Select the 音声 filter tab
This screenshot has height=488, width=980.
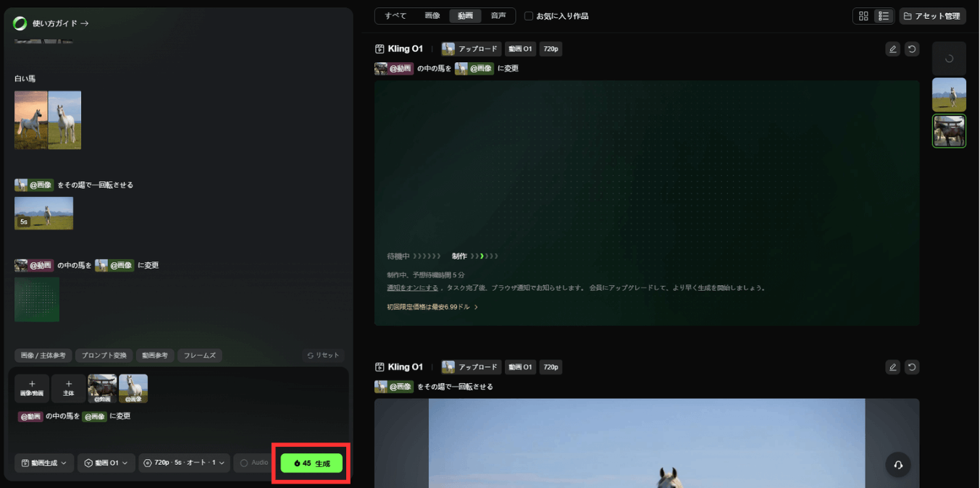click(x=498, y=16)
